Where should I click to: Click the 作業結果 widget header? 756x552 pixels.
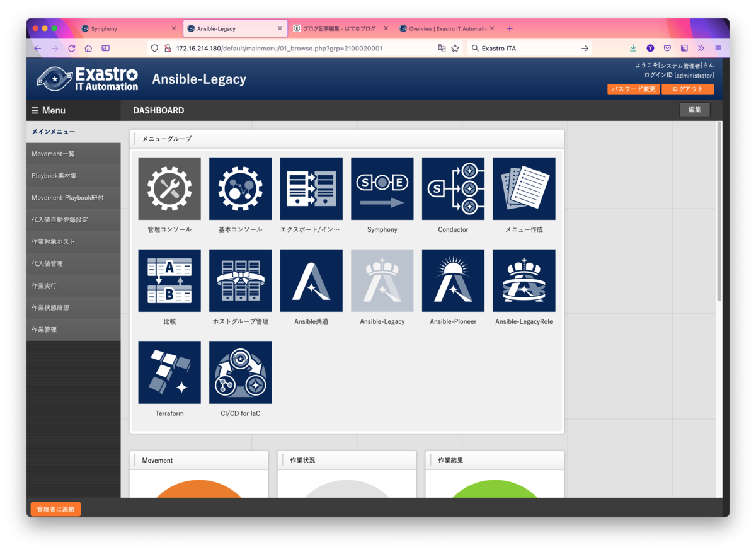(x=495, y=460)
